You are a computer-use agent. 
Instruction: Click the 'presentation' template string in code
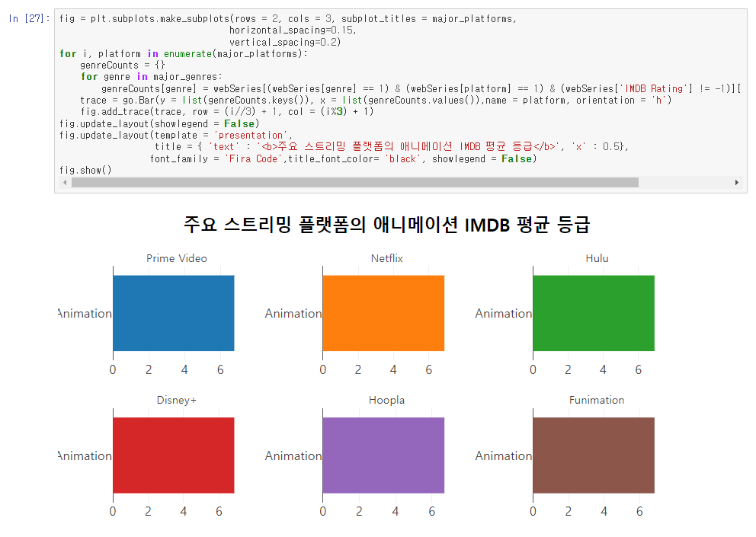tap(251, 136)
